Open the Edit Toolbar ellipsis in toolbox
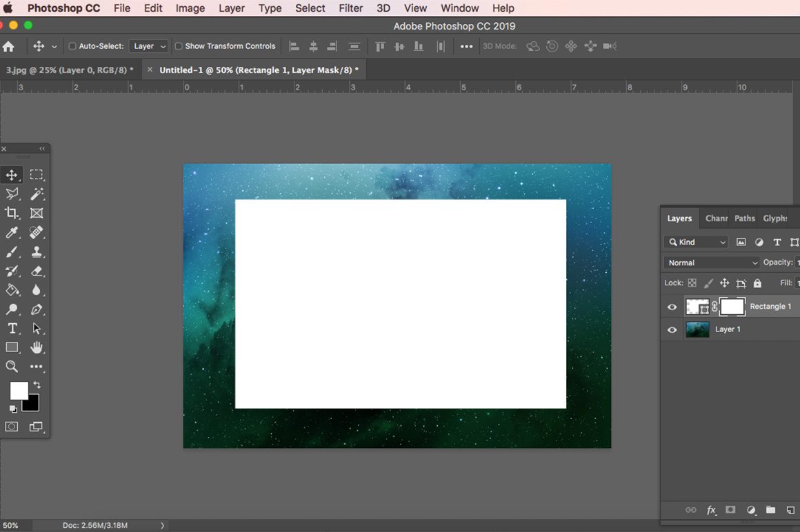The height and width of the screenshot is (532, 800). pyautogui.click(x=37, y=367)
